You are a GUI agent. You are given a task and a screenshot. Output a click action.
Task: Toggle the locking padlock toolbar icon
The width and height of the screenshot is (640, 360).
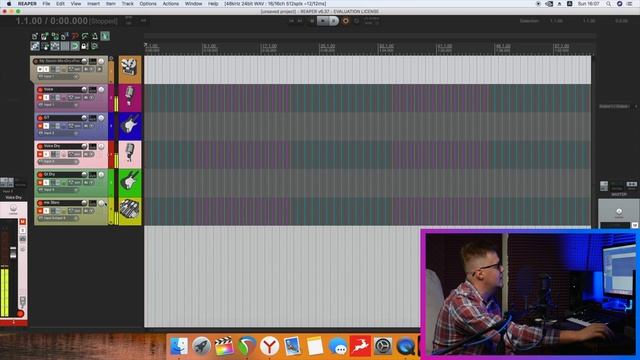click(84, 46)
